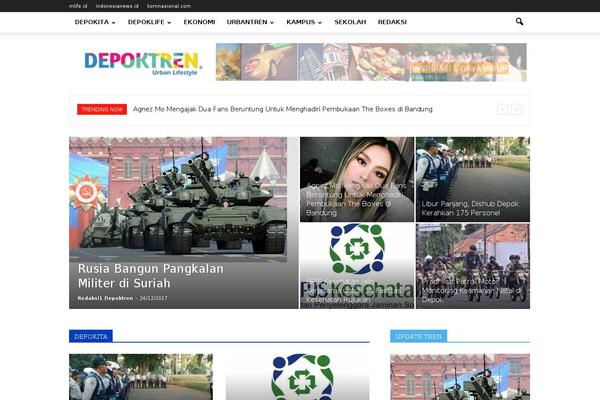Viewport: 600px width, 400px height.
Task: Click the Depoktren Urban Lifestyle logo
Action: 143,63
